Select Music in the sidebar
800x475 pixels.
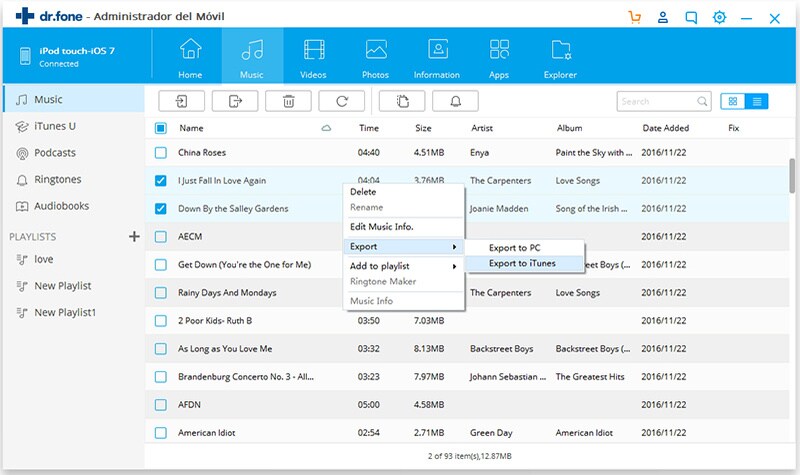point(74,99)
